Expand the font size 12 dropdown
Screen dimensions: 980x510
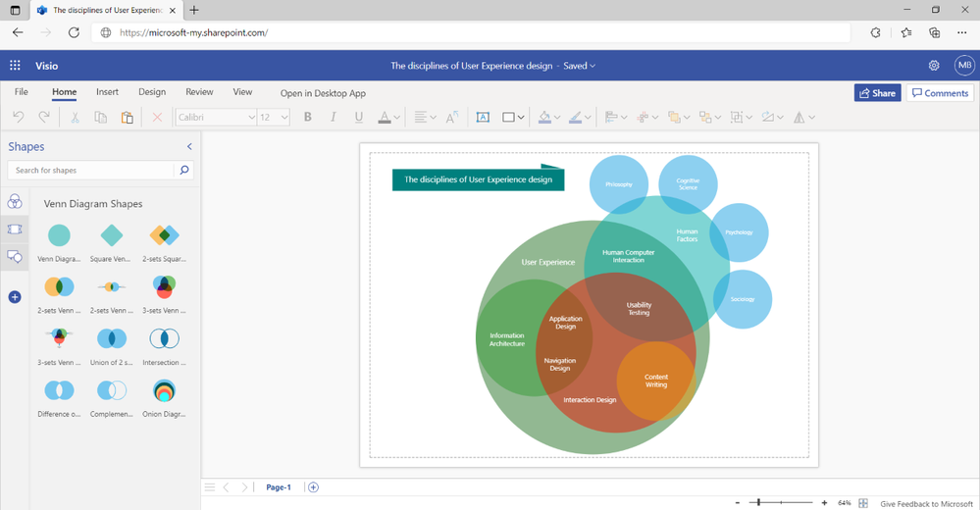[284, 118]
